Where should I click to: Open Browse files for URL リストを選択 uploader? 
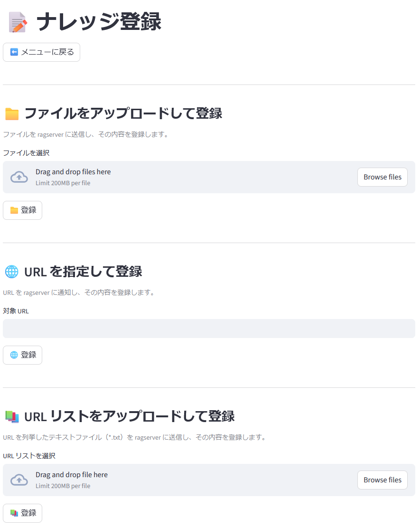pos(383,480)
